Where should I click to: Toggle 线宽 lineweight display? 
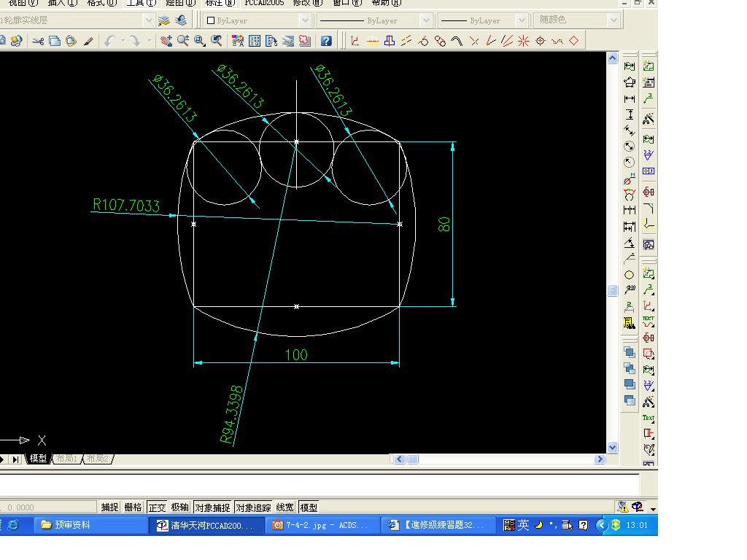tap(285, 507)
